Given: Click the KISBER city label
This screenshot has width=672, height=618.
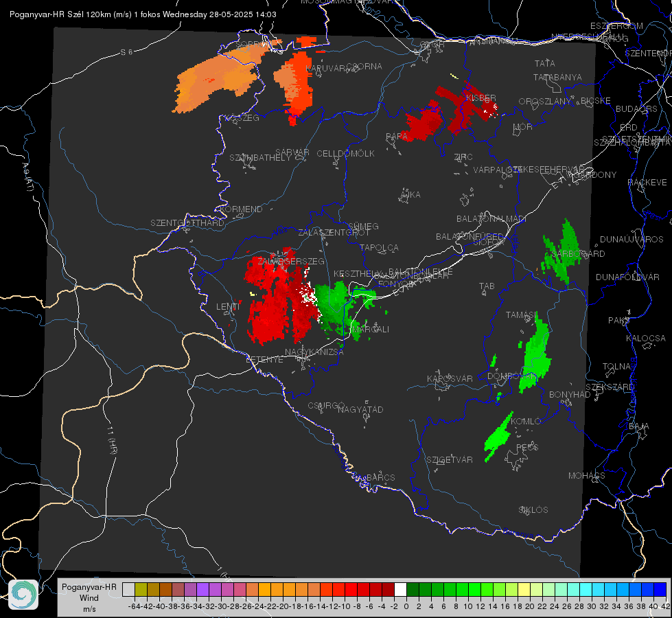Looking at the screenshot, I should pyautogui.click(x=481, y=98).
